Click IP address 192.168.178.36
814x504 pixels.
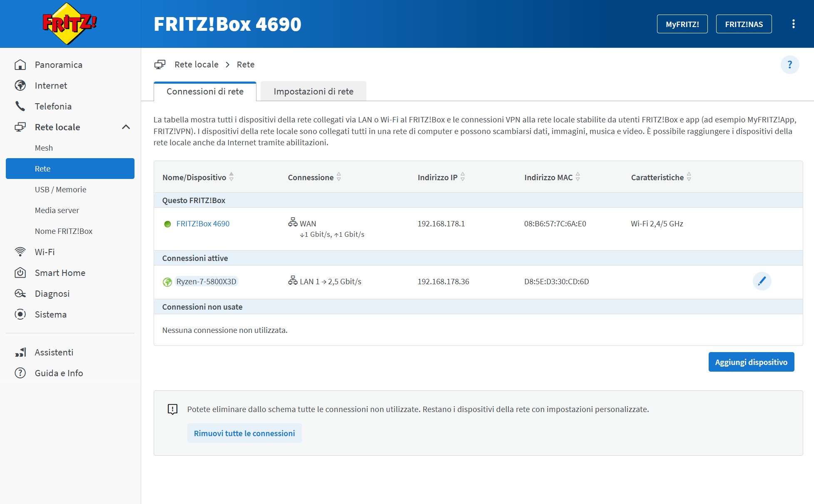[x=443, y=281]
